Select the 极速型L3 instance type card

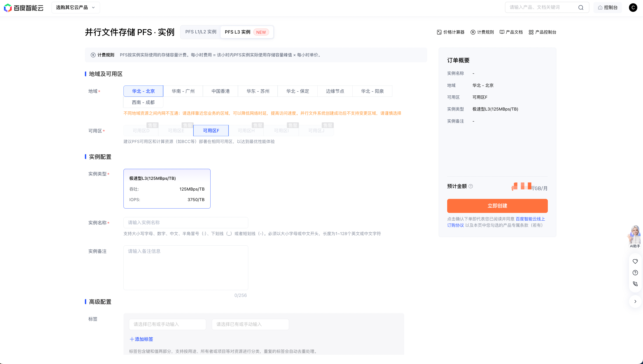[x=167, y=189]
